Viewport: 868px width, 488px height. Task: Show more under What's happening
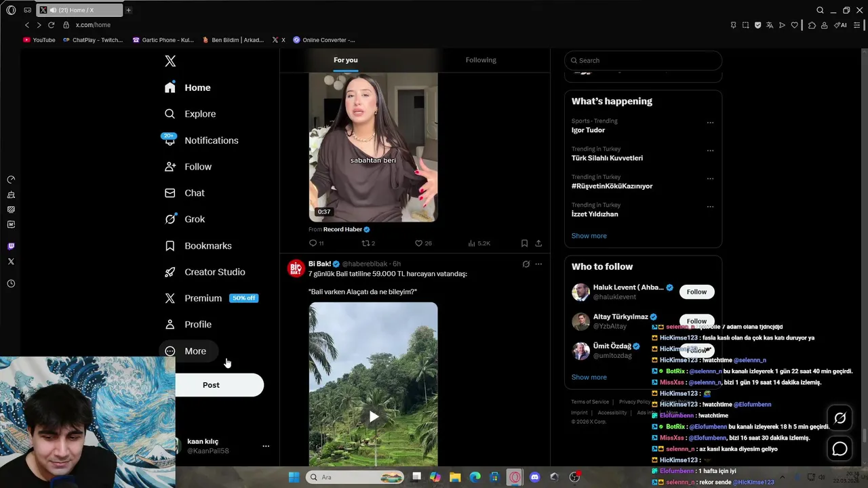pos(589,236)
